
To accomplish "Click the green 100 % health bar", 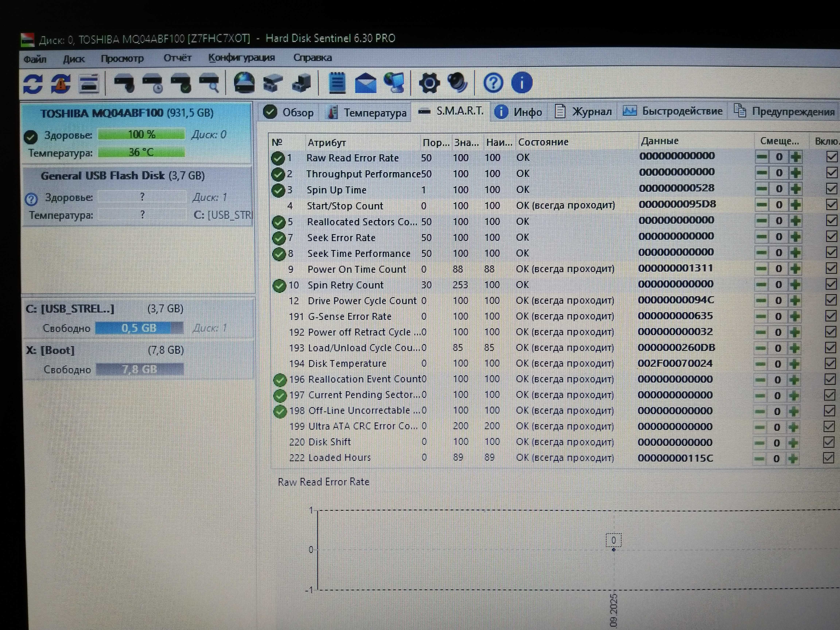I will [x=141, y=134].
